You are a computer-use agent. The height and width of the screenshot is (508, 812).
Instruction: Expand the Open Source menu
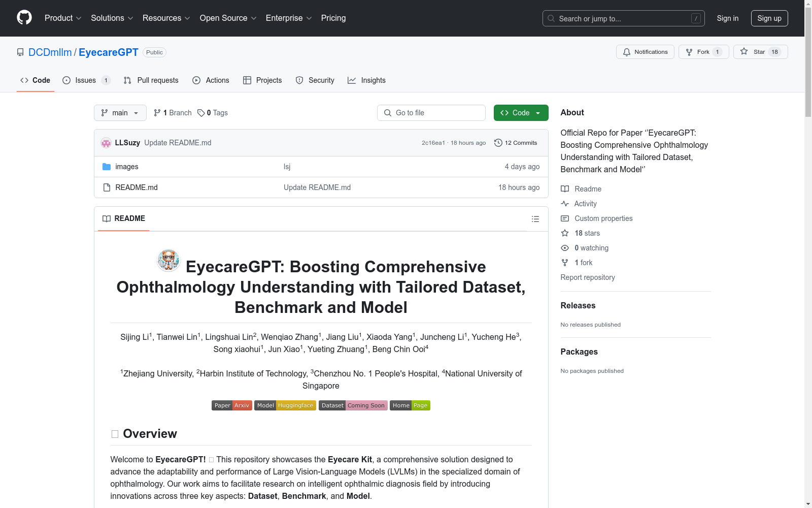tap(228, 18)
